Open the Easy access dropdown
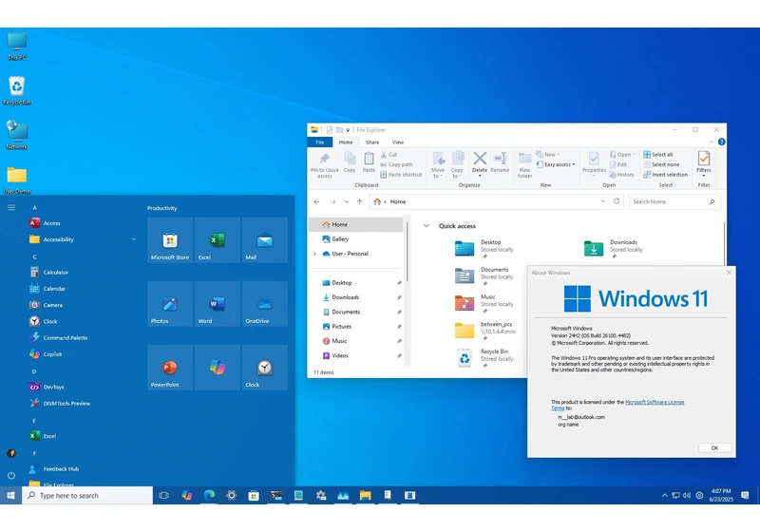760x532 pixels. 556,164
